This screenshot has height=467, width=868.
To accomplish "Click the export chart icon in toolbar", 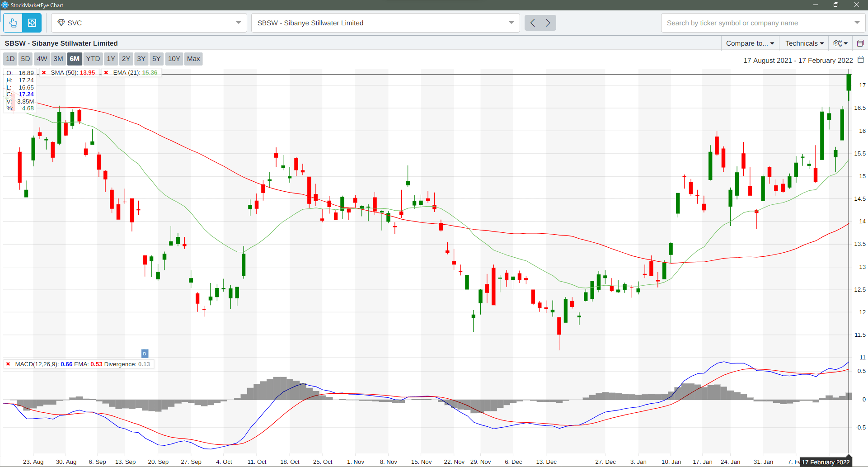I will tap(32, 23).
